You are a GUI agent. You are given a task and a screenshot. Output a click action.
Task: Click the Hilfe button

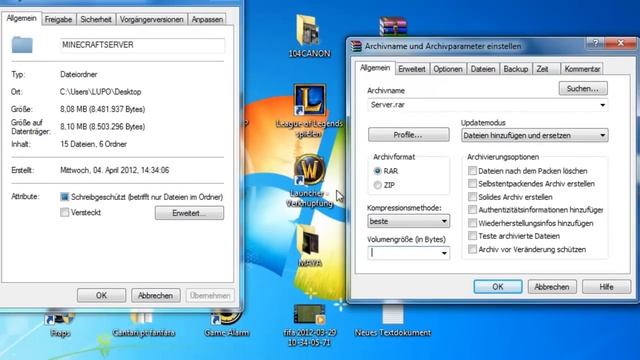[x=606, y=287]
